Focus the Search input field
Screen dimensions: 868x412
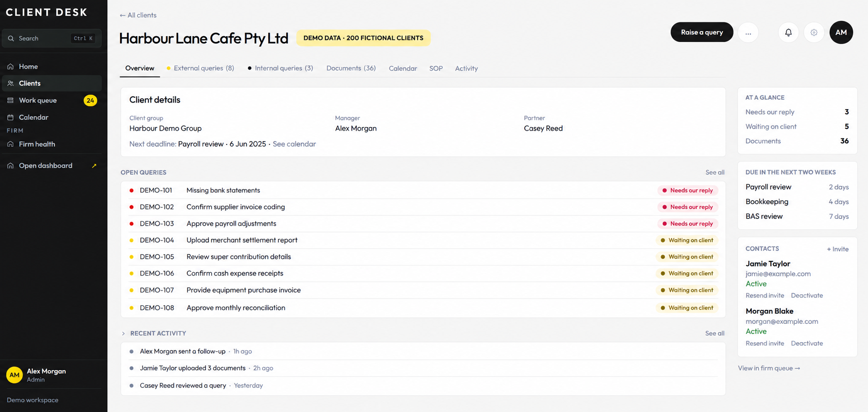(x=52, y=38)
